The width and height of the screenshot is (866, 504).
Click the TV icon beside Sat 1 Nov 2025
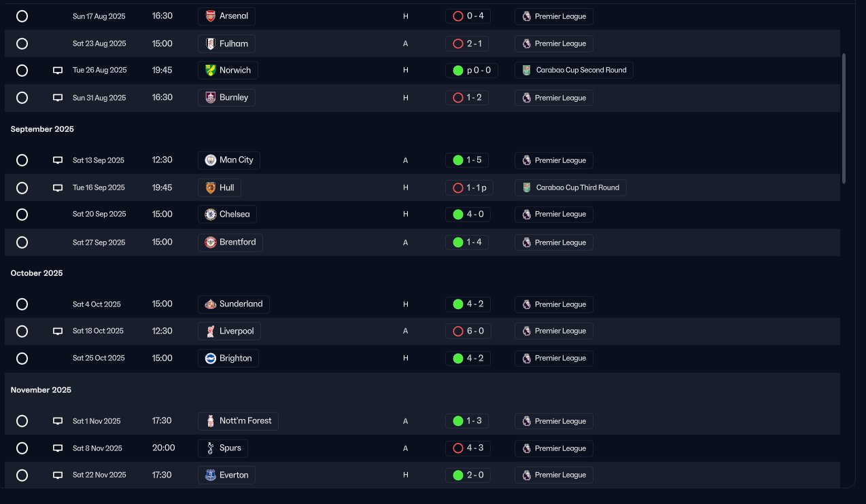click(58, 421)
